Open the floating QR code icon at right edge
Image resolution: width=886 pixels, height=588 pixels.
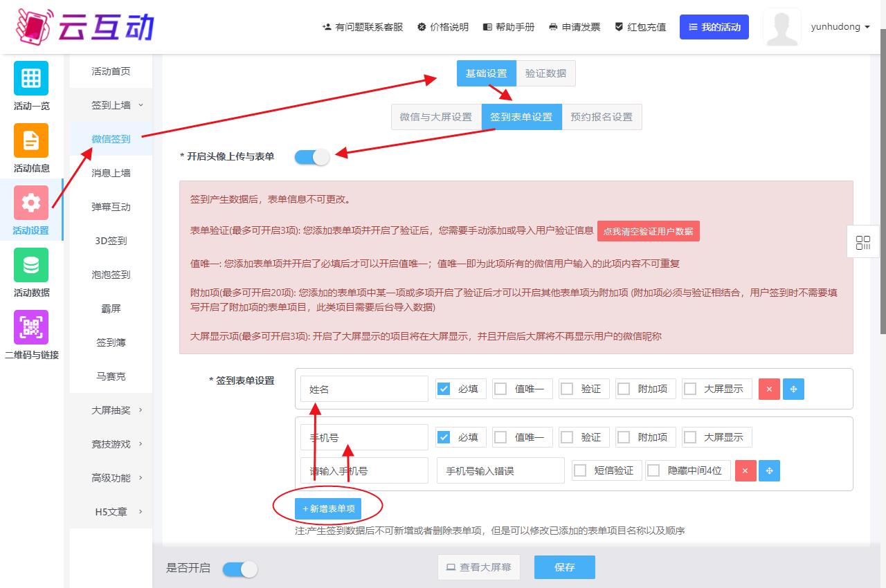pos(863,243)
